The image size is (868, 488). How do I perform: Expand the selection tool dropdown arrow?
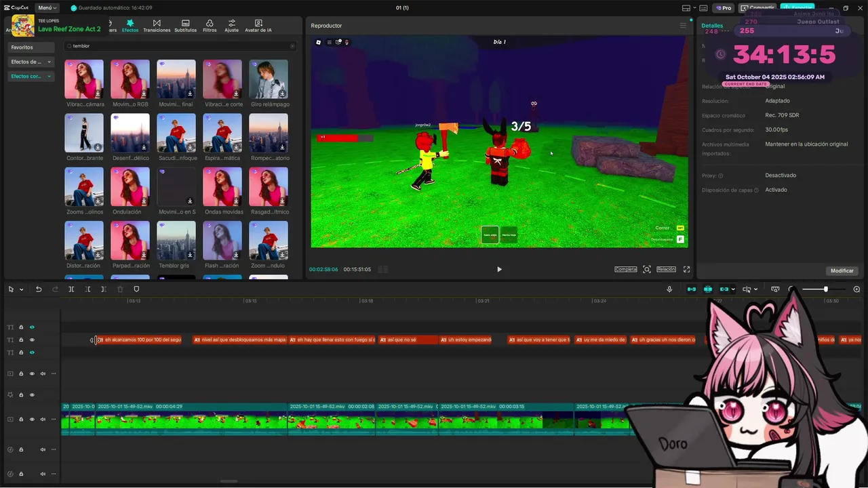[x=21, y=289]
